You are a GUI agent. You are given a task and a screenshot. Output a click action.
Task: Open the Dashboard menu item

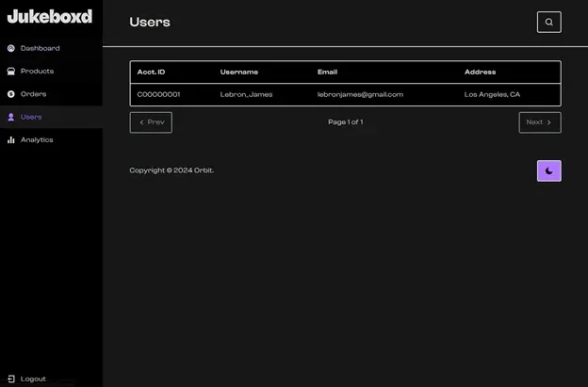point(51,48)
